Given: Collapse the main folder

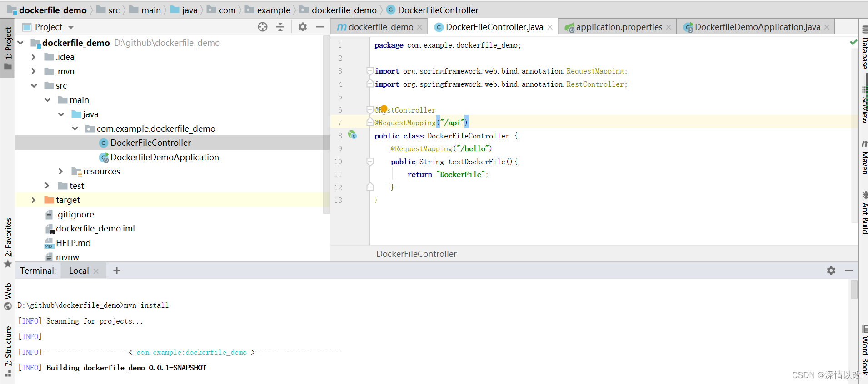Looking at the screenshot, I should [47, 100].
